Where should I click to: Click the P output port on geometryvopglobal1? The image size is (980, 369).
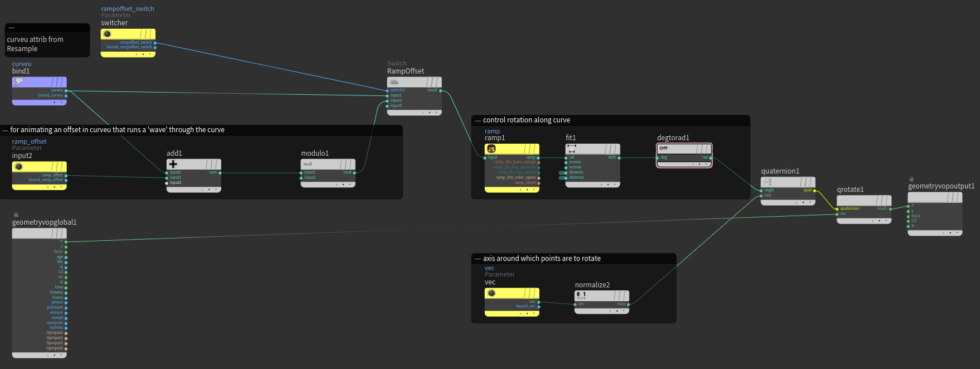click(66, 241)
